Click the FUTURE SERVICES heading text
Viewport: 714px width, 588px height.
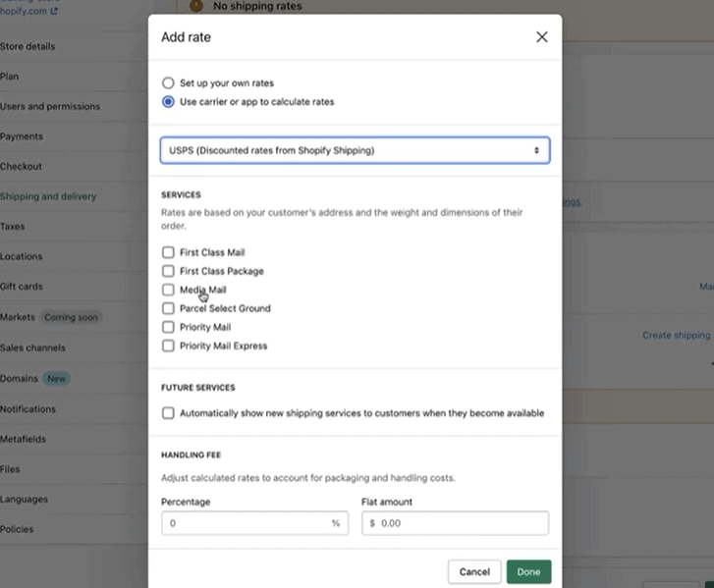tap(198, 388)
